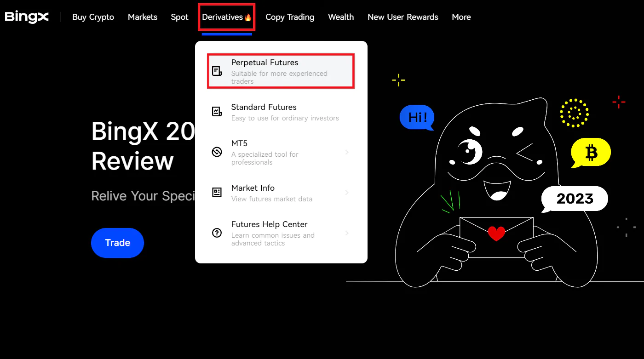Click the Perpetual Futures document icon
This screenshot has height=359, width=644.
coord(217,71)
